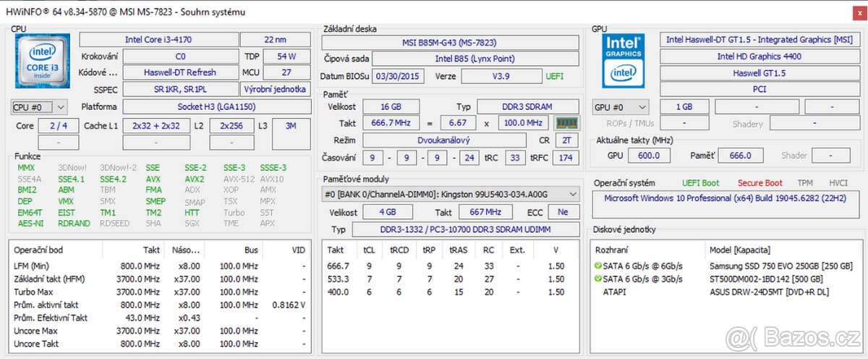The image size is (868, 359).
Task: Click the UEFI Boot status label
Action: coord(700,183)
